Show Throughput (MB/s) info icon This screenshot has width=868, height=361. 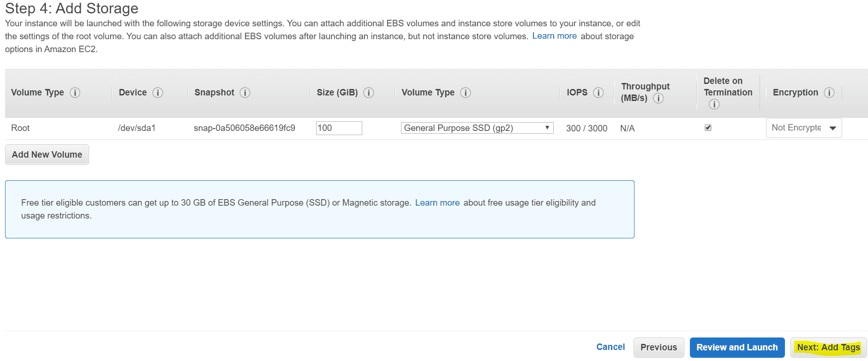(658, 98)
